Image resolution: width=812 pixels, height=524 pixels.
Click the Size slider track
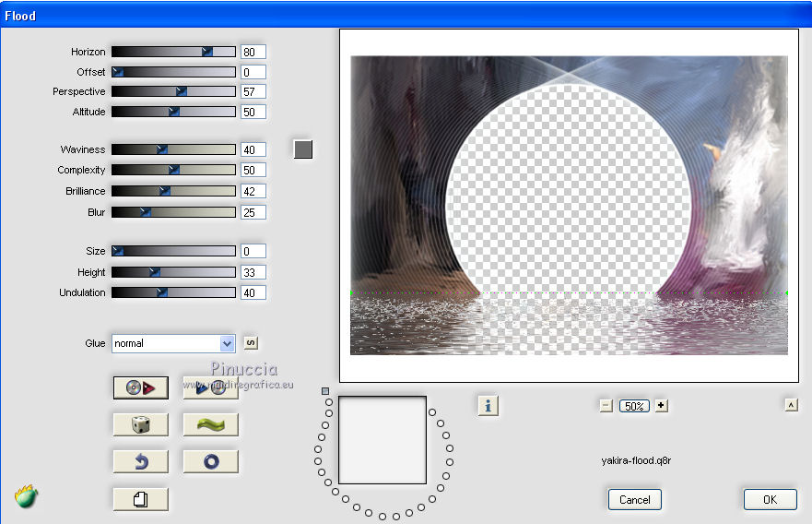(173, 251)
